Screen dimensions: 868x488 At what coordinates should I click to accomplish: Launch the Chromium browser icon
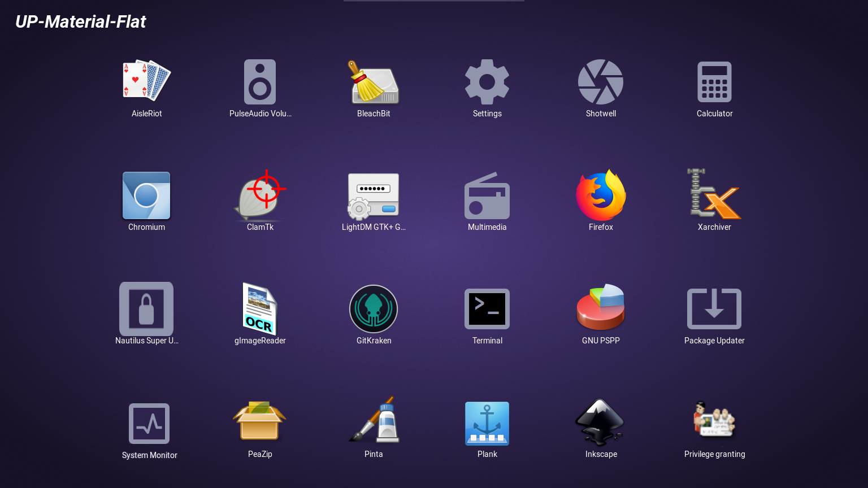(146, 195)
